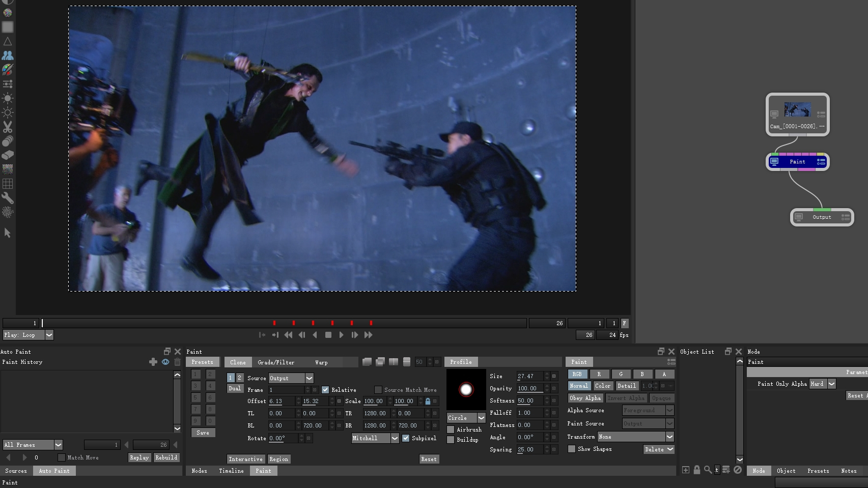The height and width of the screenshot is (488, 868).
Task: Open the Object tab in Node panel
Action: point(786,471)
